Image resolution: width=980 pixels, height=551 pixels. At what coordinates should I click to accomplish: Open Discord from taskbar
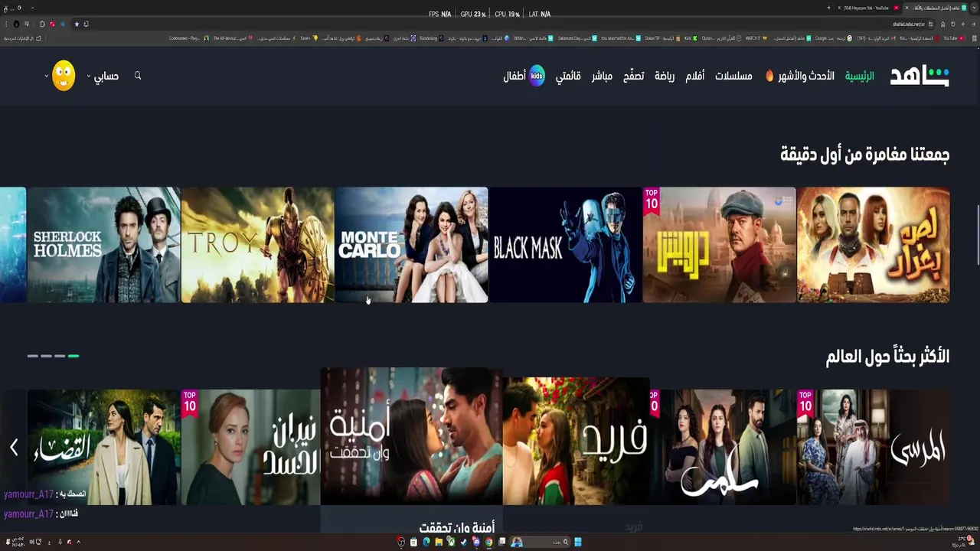tap(476, 542)
